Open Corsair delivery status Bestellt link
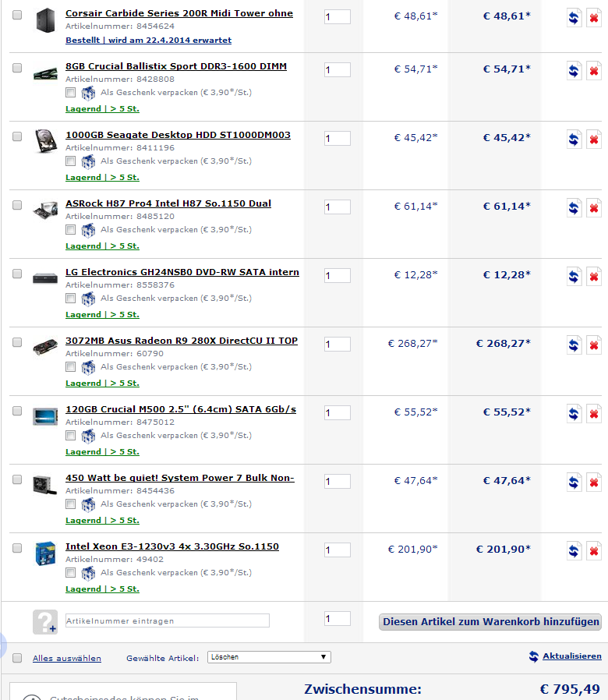The image size is (608, 700). click(x=148, y=41)
